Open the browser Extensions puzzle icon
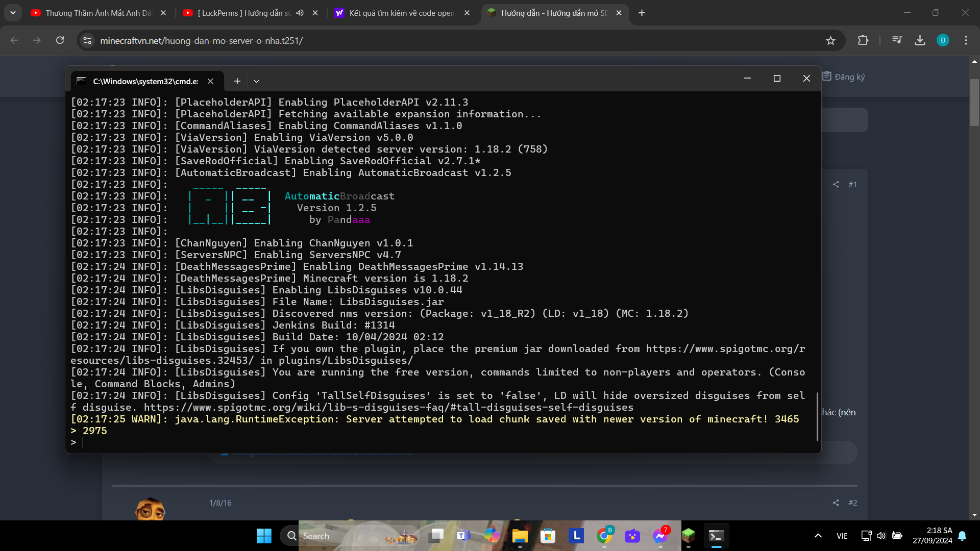Viewport: 980px width, 551px height. tap(863, 40)
